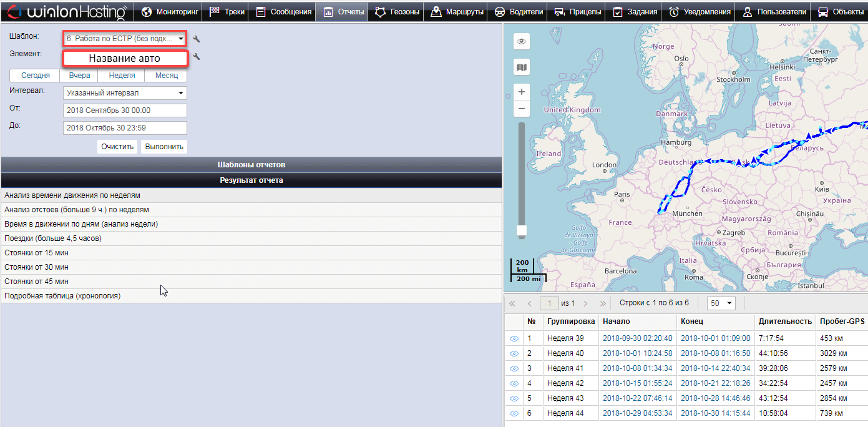Expand the Интервал dropdown
Viewport: 868px width, 427px height.
(x=125, y=93)
